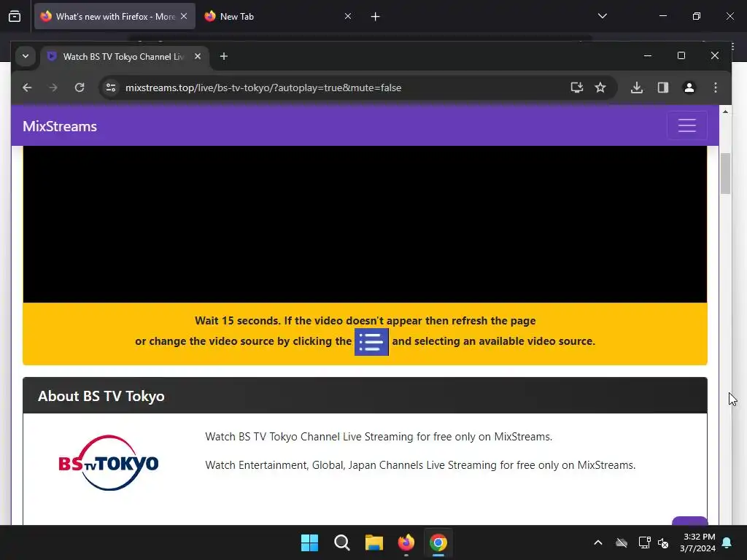Screen dimensions: 747x560
Task: Open network status tray icon
Action: 644,542
